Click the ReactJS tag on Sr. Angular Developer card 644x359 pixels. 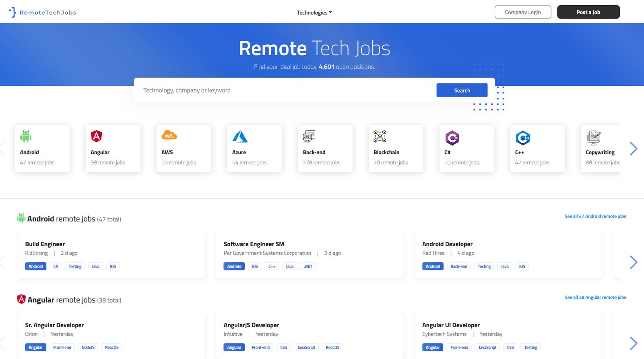(x=111, y=347)
